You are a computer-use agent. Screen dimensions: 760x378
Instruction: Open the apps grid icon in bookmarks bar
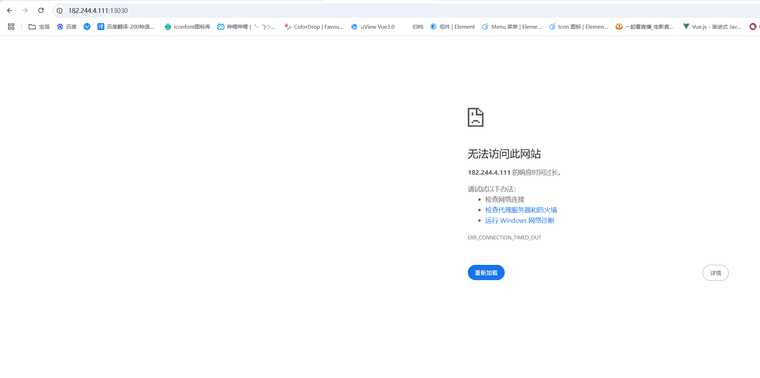pyautogui.click(x=11, y=27)
